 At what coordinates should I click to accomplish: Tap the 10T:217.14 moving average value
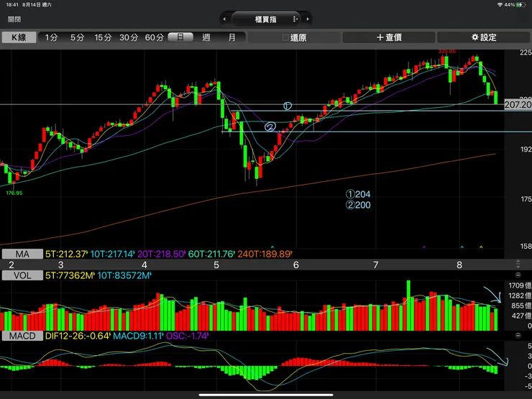pos(113,254)
